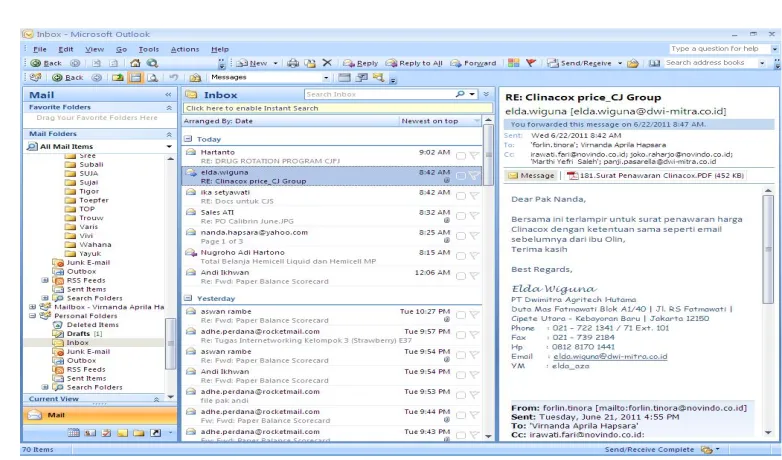Click the elda.wiguna@dwi-mitra.co.id email link

610,356
